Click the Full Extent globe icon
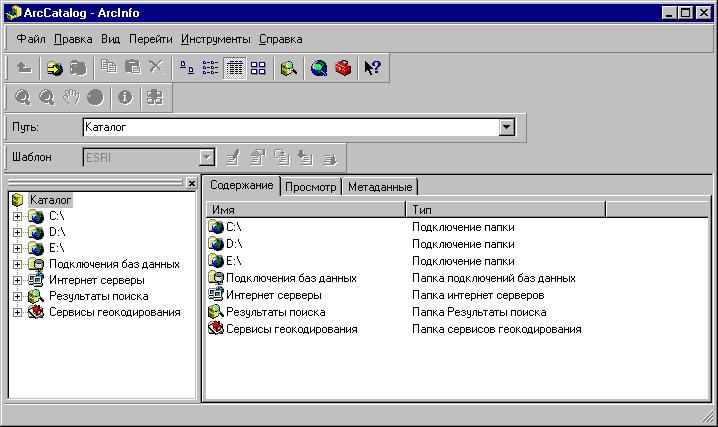Screen dimensions: 718x427 (95, 97)
